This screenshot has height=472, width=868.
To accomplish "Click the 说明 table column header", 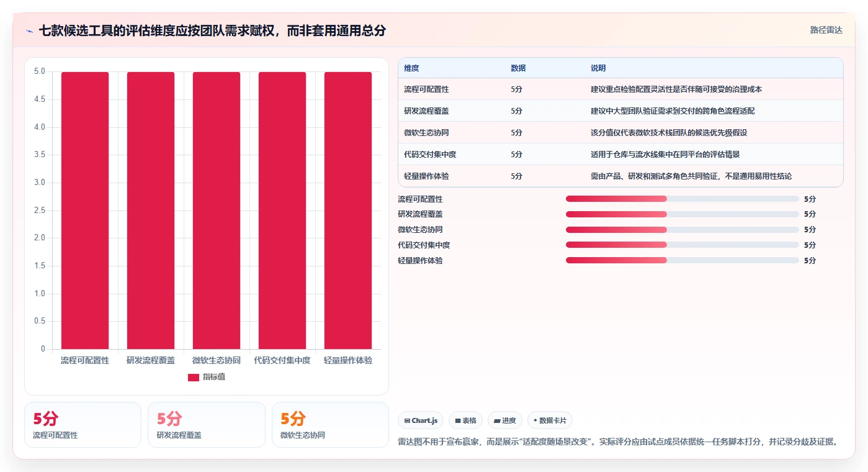I will click(598, 68).
